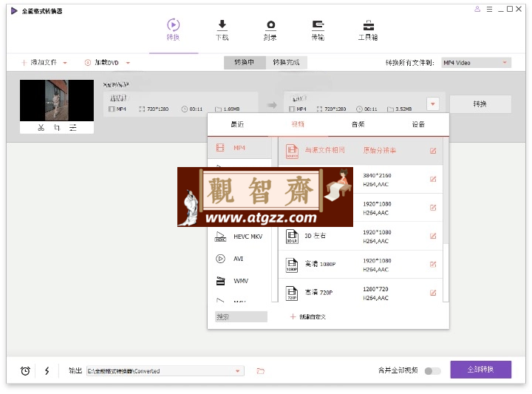Select the 最近 (Recent) tab
This screenshot has height=394, width=532.
[x=237, y=124]
